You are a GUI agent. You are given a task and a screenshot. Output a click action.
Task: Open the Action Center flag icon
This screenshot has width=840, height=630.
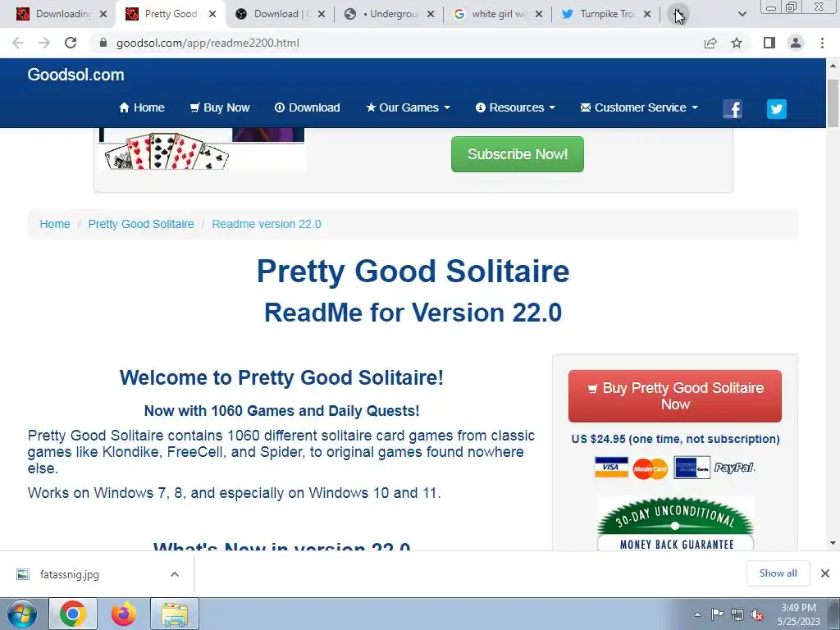(x=717, y=614)
